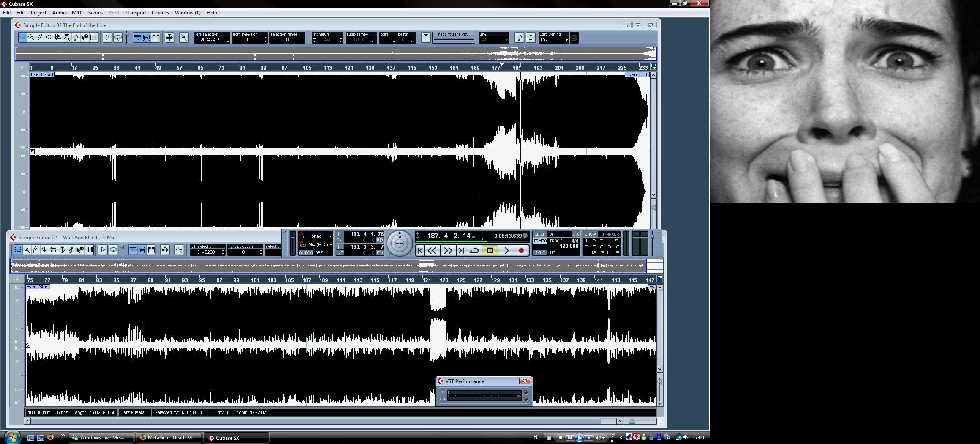
Task: Toggle the SYNC button on transport
Action: click(540, 253)
